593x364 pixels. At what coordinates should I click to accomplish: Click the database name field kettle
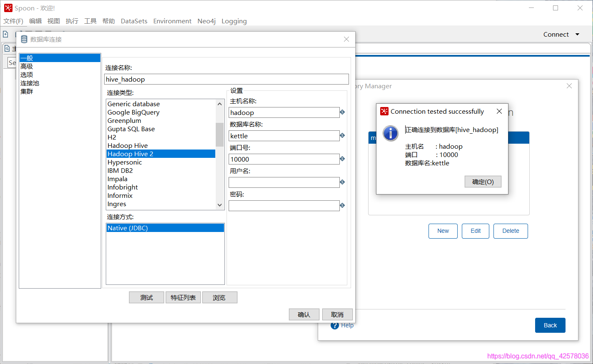click(284, 136)
